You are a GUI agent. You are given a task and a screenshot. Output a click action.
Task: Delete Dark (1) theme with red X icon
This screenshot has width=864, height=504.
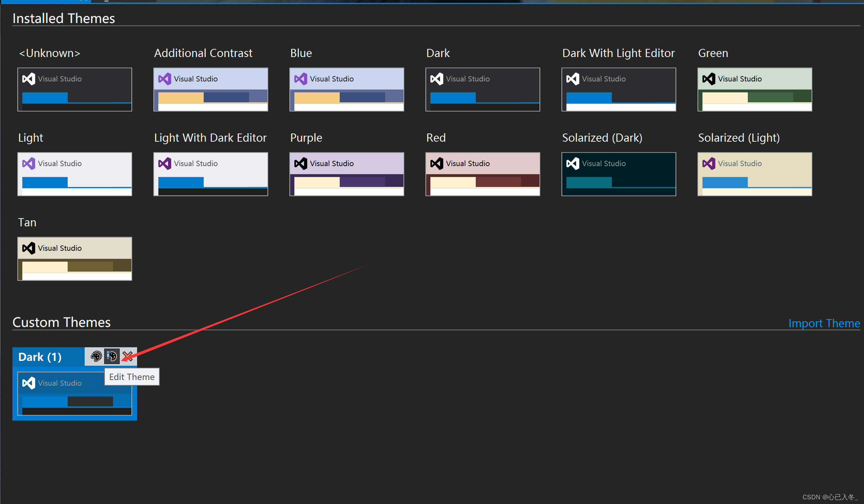point(128,356)
